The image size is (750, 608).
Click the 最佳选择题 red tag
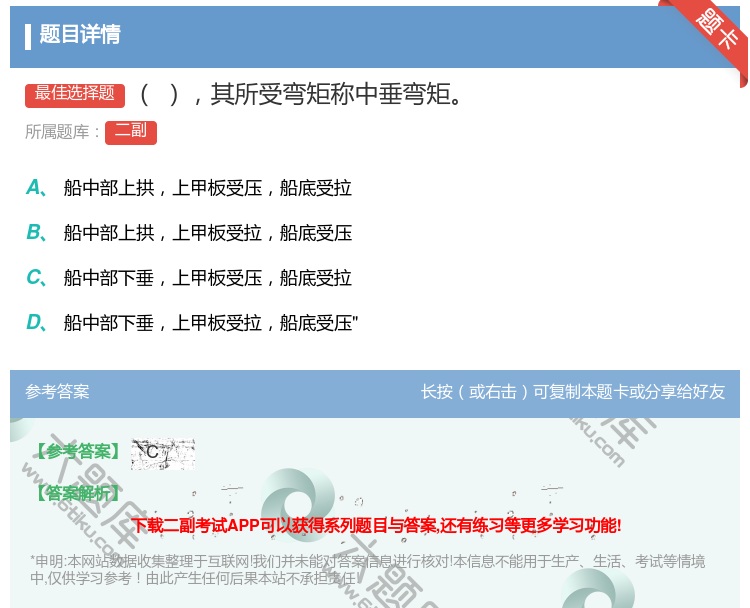(x=75, y=95)
